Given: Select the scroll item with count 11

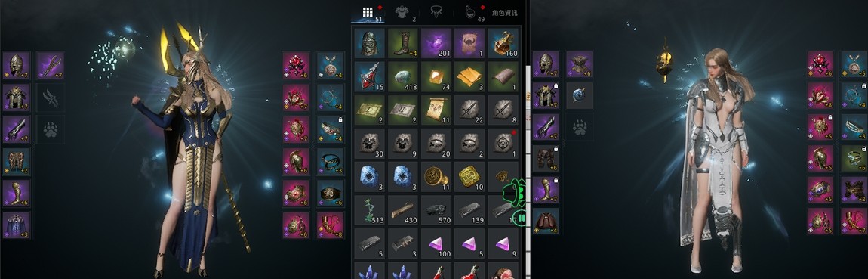Looking at the screenshot, I should pyautogui.click(x=436, y=110).
